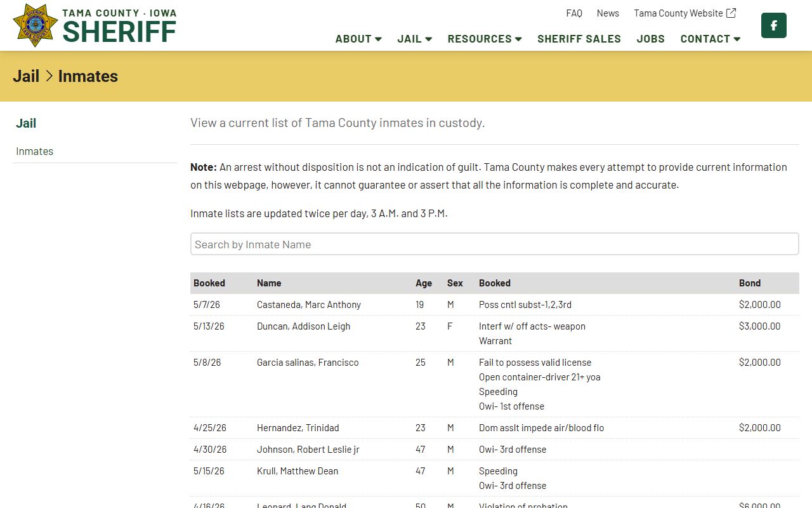Open the Facebook page icon
812x508 pixels.
774,25
